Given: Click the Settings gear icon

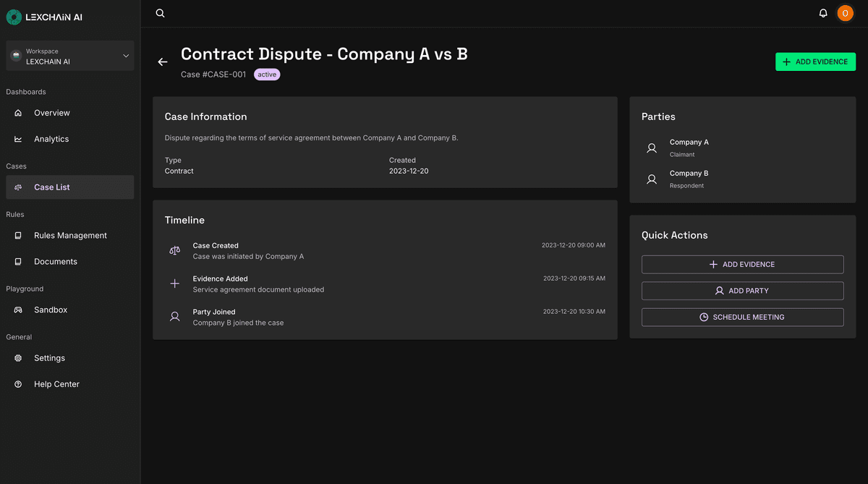Looking at the screenshot, I should coord(18,358).
